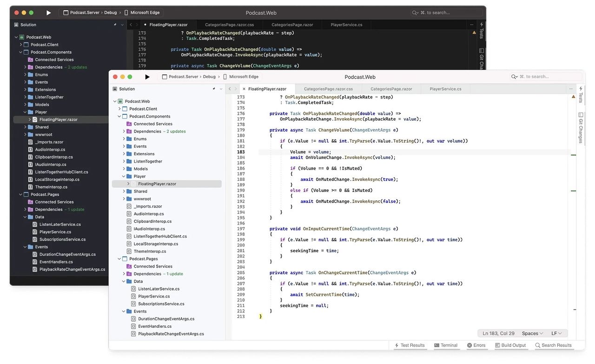Screen dimensions: 595x364
Task: Open the Build Output panel
Action: [510, 345]
